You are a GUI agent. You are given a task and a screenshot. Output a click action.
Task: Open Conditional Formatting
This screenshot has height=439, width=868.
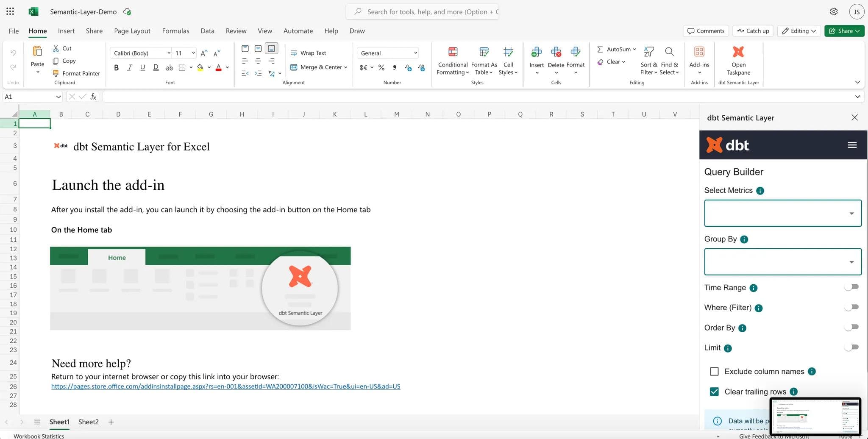click(x=453, y=61)
